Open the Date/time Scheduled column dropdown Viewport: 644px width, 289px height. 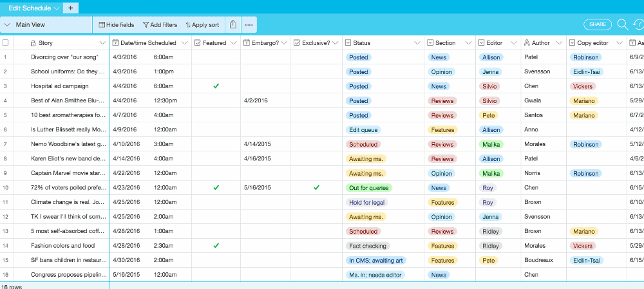184,42
